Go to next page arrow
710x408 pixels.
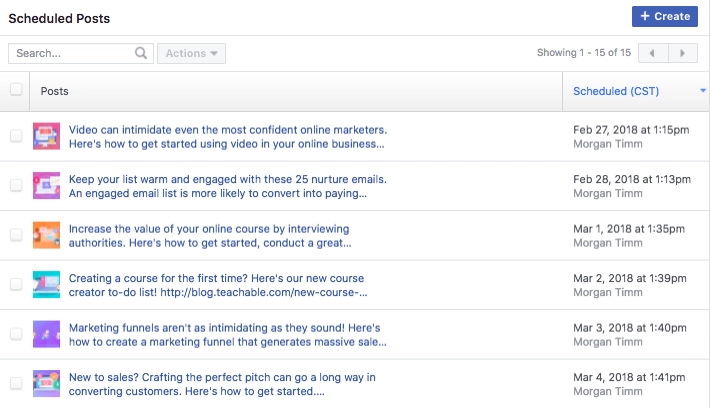point(683,53)
